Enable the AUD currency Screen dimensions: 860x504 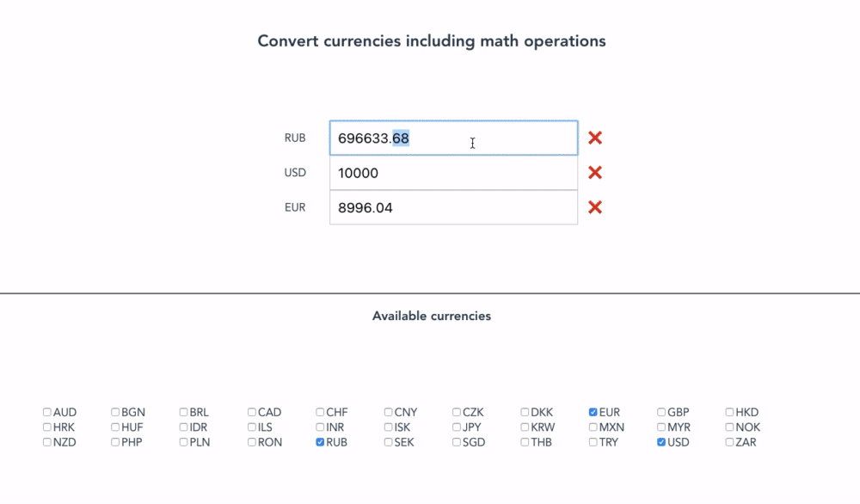point(46,411)
